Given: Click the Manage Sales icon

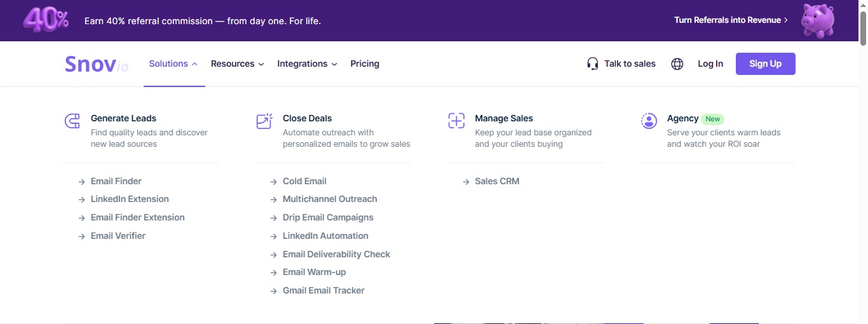Looking at the screenshot, I should pyautogui.click(x=456, y=121).
